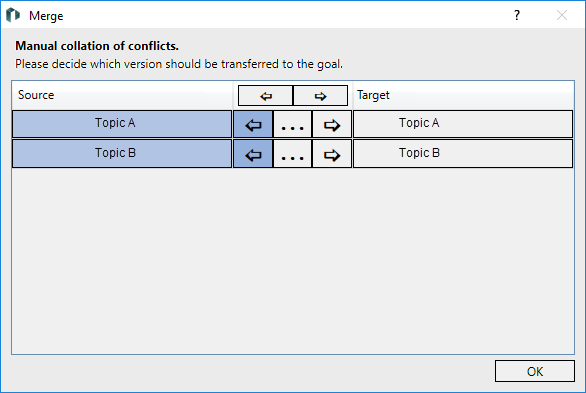
Task: Select right arrow for Topic A row
Action: [x=332, y=124]
